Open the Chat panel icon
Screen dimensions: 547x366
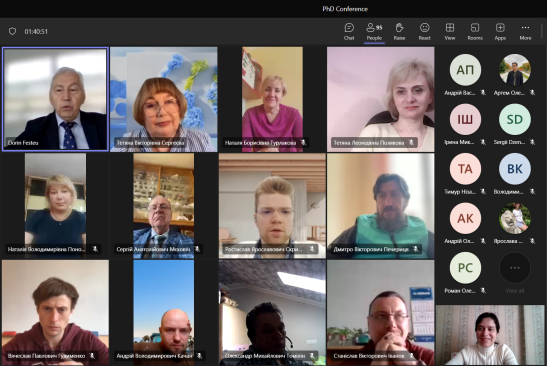[x=349, y=31]
